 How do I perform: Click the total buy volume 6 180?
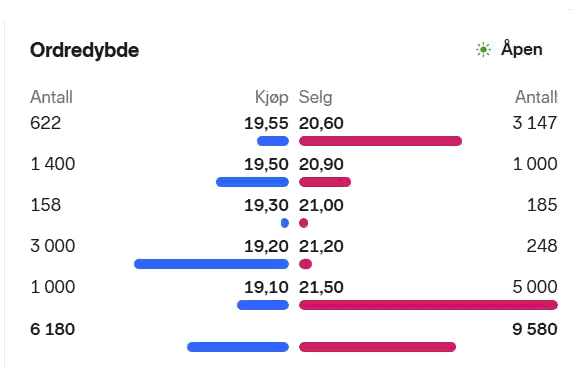click(x=53, y=329)
